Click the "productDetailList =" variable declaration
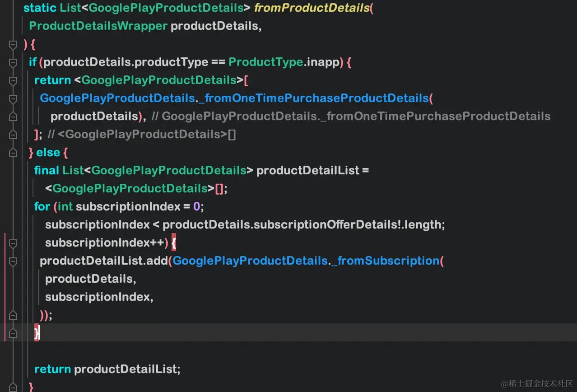Viewport: 577px width, 392px height. click(312, 170)
